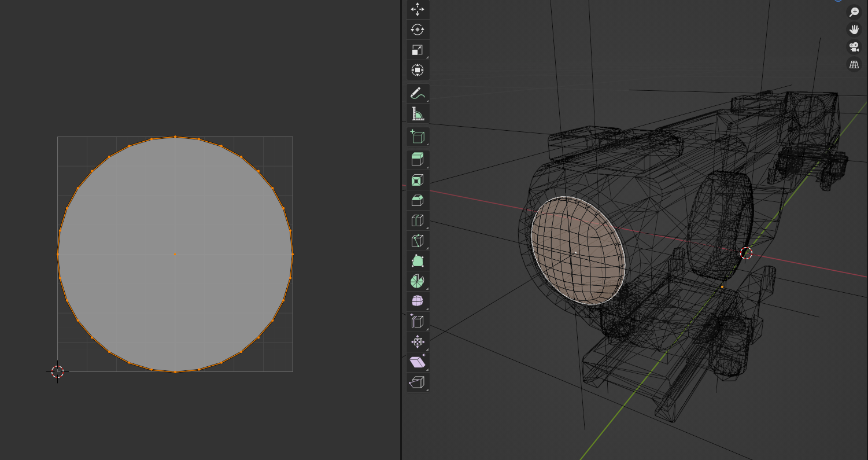Pick the Knife tool
This screenshot has width=868, height=460.
418,241
